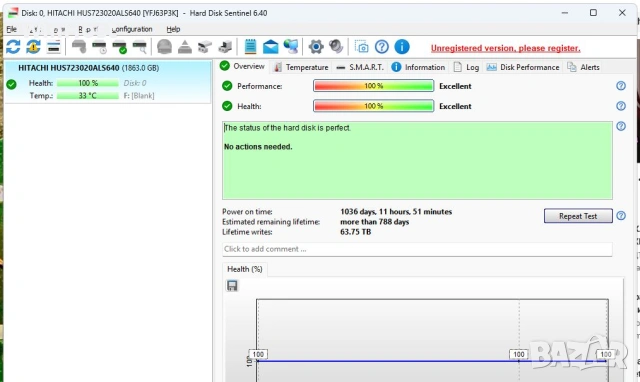640x382 pixels.
Task: Click the gray hard disk surface test icon
Action: (79, 47)
